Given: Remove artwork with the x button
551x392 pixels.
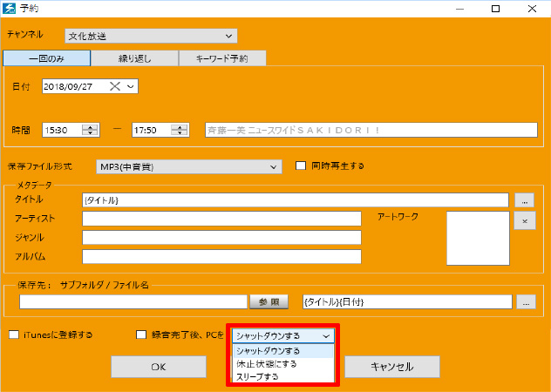Looking at the screenshot, I should click(525, 221).
